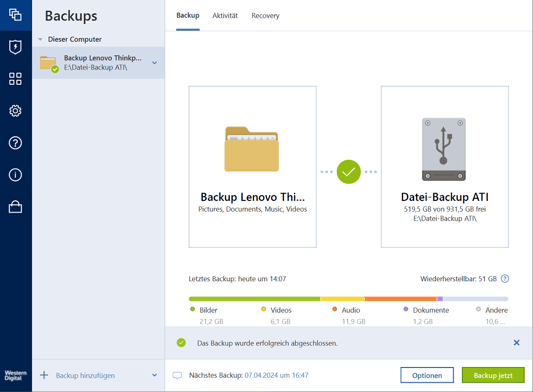Viewport: 533px width, 392px height.
Task: Click the comment bubble icon beside Nächstes Backup
Action: 177,375
